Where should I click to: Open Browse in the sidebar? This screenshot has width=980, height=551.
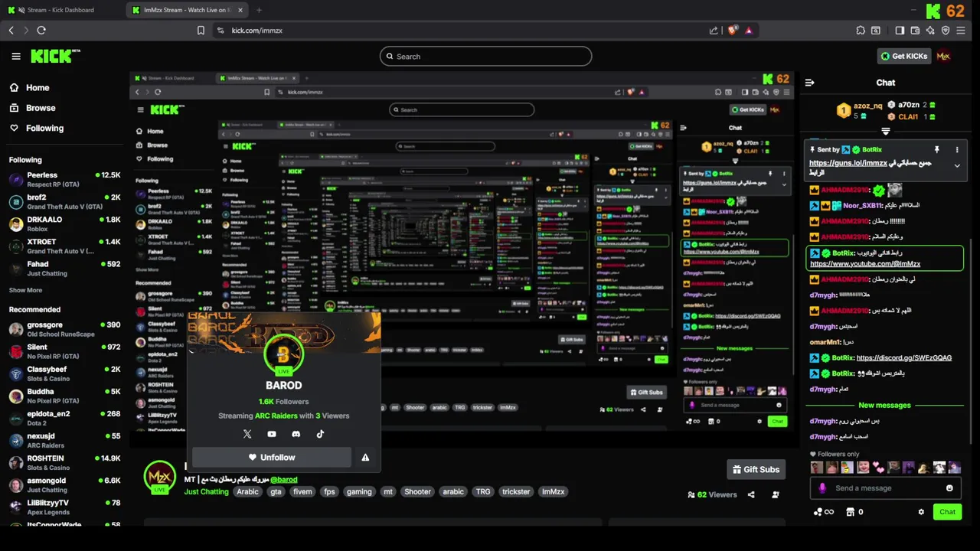click(32, 108)
